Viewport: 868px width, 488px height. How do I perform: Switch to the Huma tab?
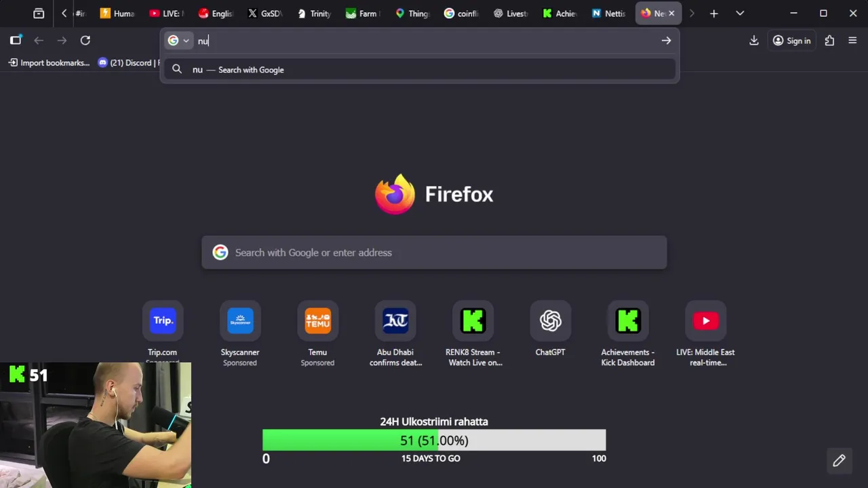point(117,13)
